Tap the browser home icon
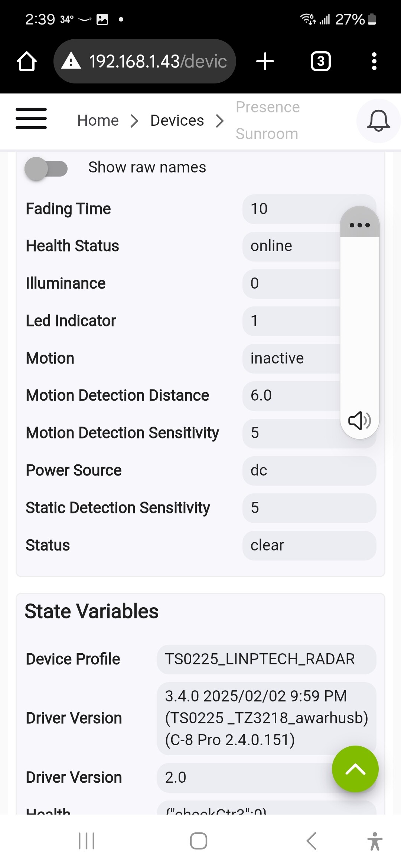 26,61
